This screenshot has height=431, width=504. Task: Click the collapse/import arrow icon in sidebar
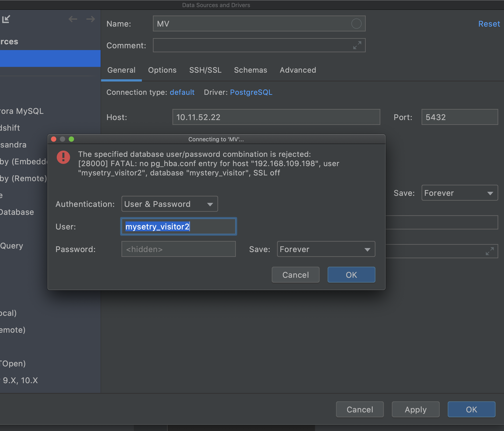point(6,19)
